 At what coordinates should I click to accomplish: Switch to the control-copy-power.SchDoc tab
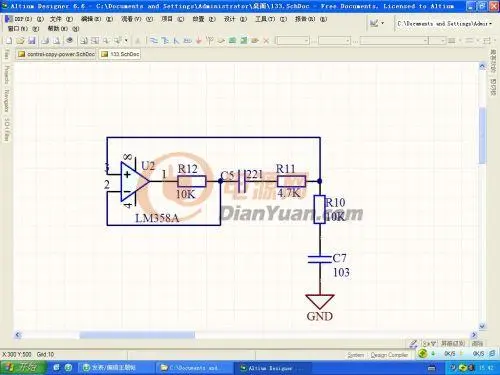[56, 54]
